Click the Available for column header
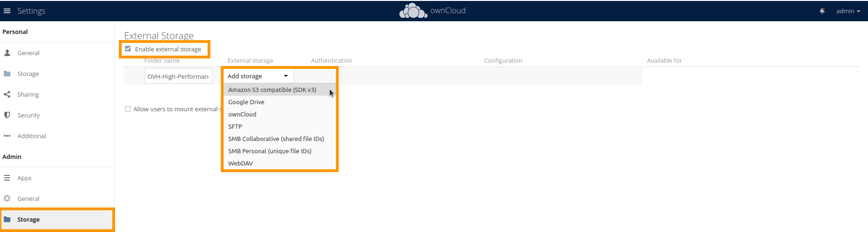 pos(664,60)
